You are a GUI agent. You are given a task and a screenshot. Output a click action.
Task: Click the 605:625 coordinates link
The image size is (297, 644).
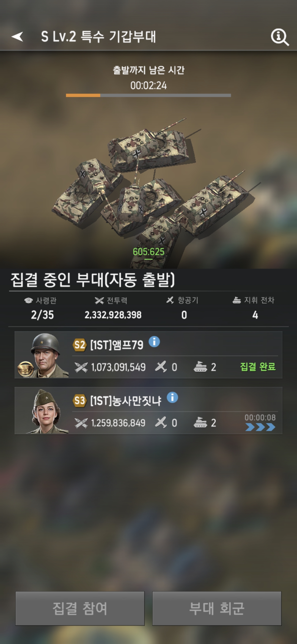point(148,252)
